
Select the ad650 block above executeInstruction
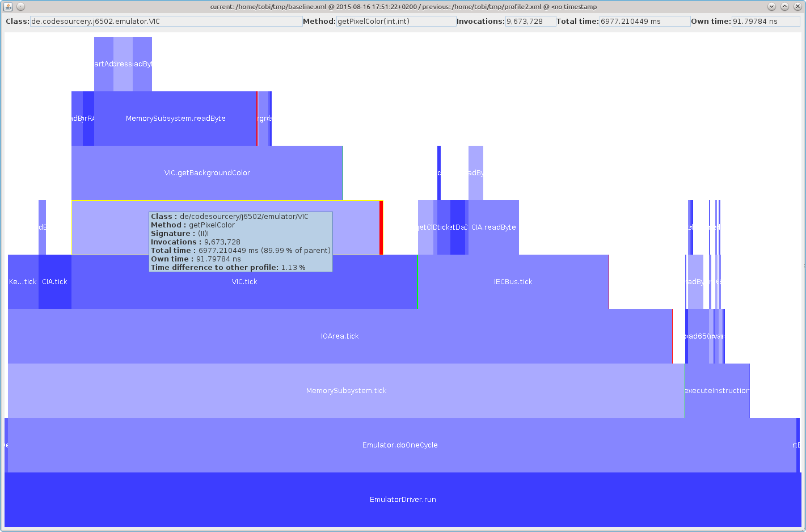[x=697, y=336]
